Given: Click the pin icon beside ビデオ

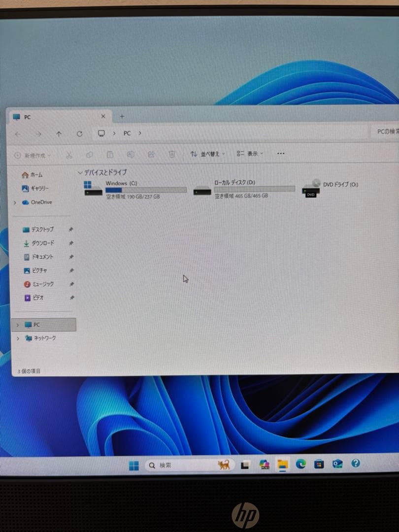Looking at the screenshot, I should point(71,298).
